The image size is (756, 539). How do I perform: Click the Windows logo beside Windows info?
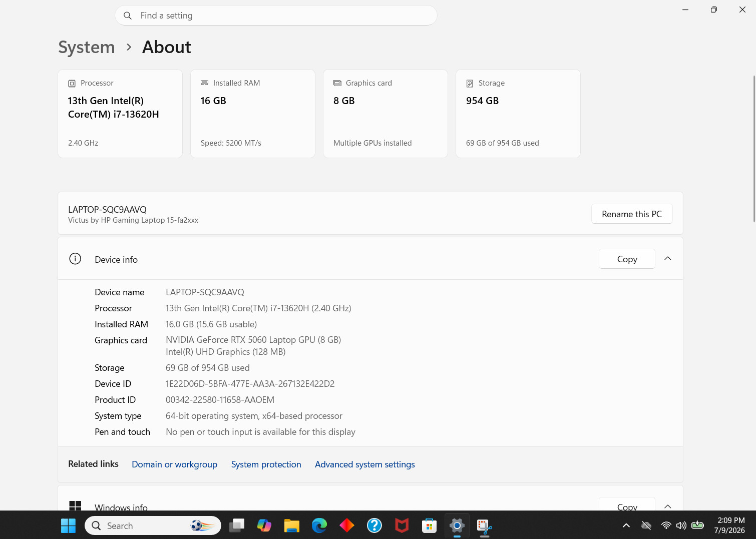click(75, 506)
